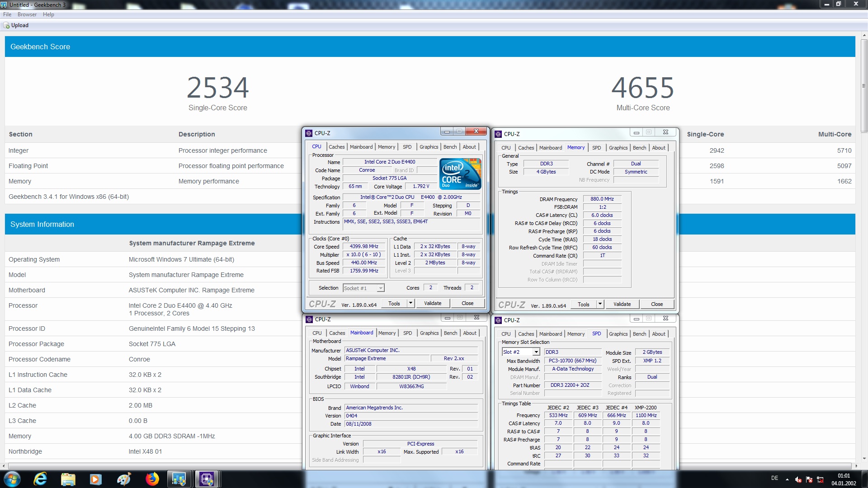Expand Tools dropdown arrow in CPU-tab window
The image size is (868, 488).
(410, 303)
